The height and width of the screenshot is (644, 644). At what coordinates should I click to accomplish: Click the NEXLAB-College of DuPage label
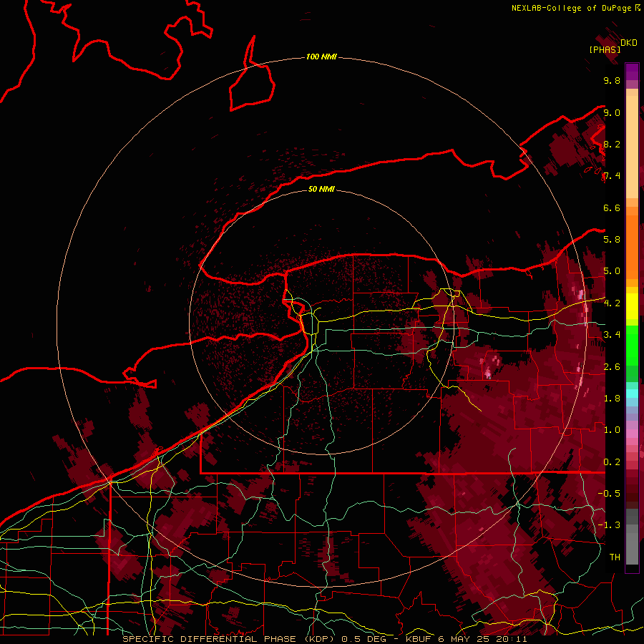tap(571, 8)
